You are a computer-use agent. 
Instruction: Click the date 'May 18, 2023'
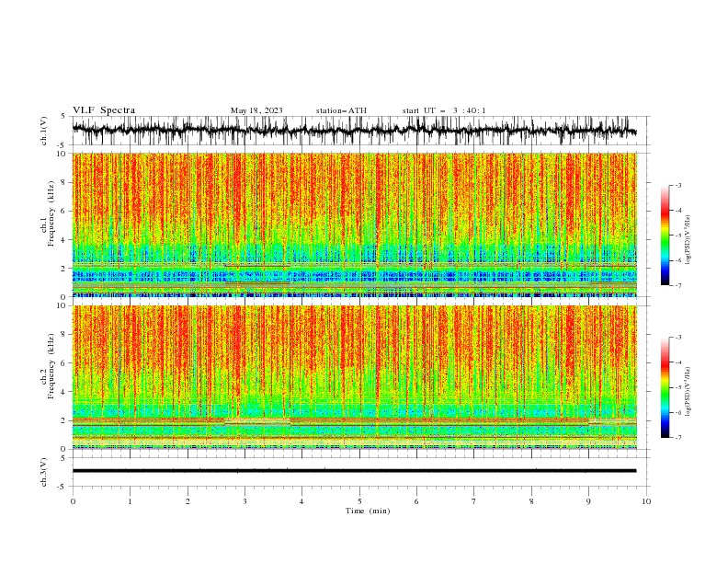coord(256,110)
